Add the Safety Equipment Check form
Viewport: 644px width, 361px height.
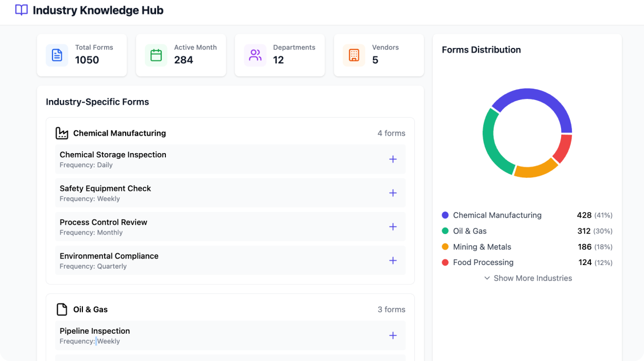[x=393, y=193]
